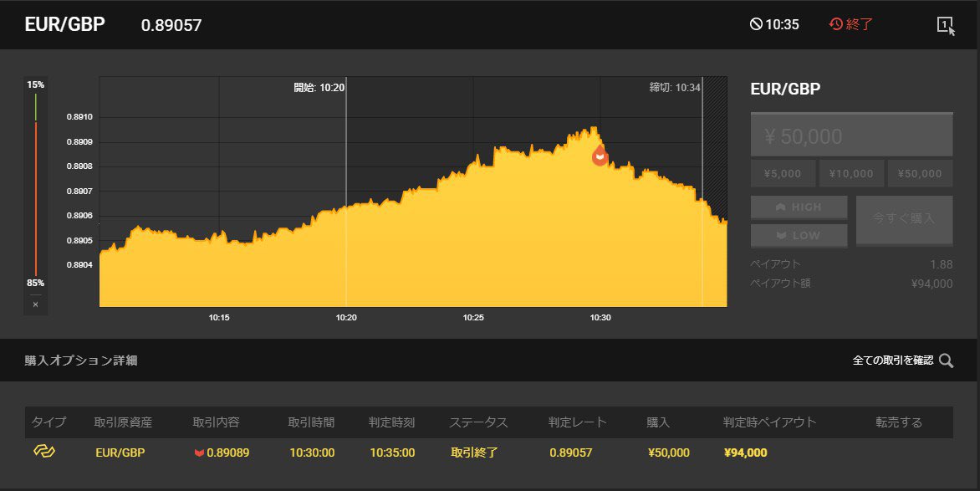Click the window-mode icon at top right

pyautogui.click(x=946, y=26)
